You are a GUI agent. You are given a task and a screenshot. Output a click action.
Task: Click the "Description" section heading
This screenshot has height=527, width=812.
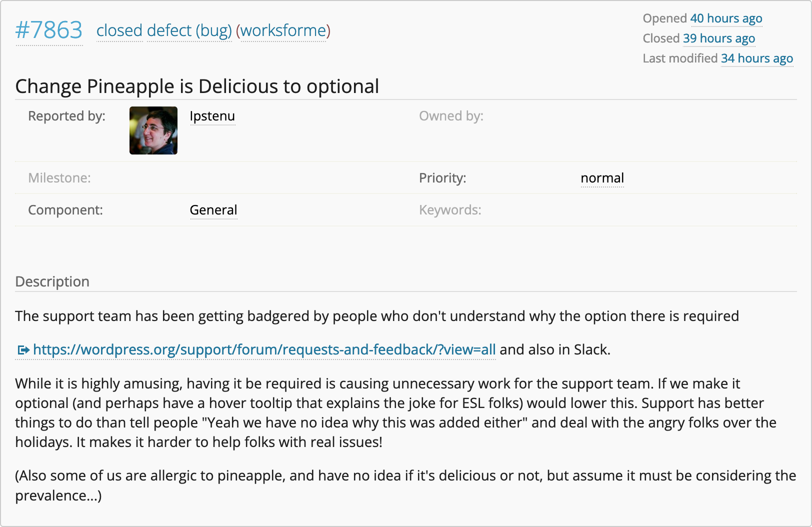52,281
